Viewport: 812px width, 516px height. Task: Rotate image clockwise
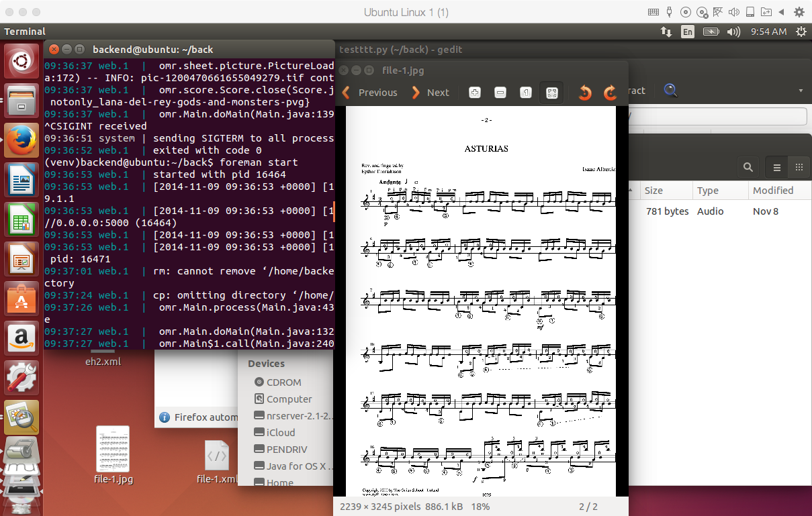pos(610,93)
